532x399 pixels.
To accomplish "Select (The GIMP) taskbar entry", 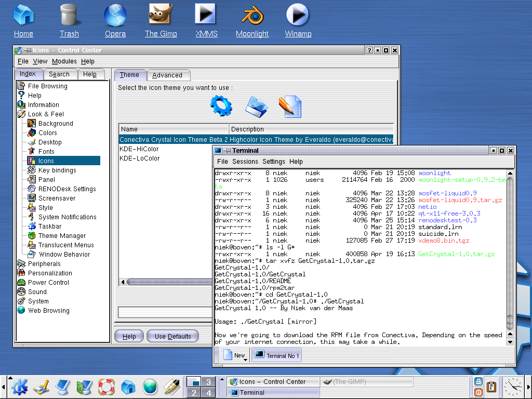I will click(x=367, y=382).
